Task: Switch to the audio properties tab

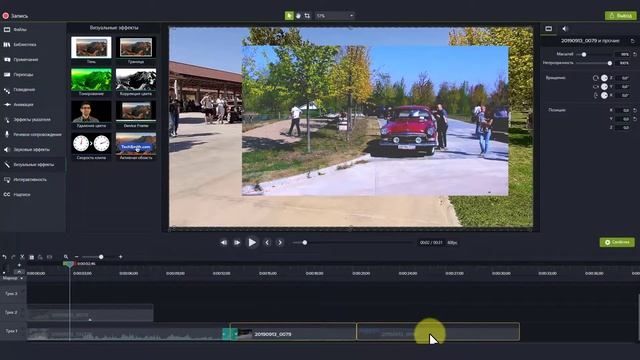Action: pos(565,29)
